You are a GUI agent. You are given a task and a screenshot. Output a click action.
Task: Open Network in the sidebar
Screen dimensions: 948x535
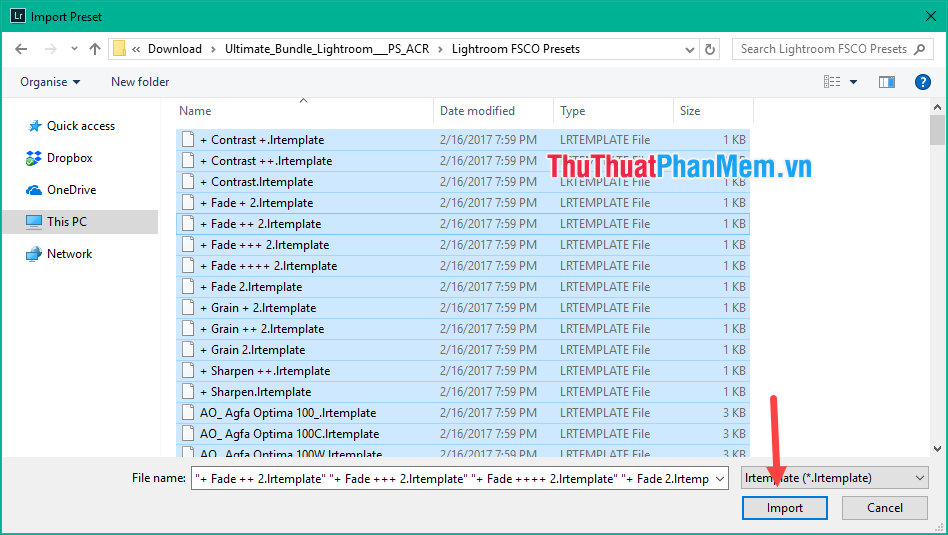click(x=59, y=254)
